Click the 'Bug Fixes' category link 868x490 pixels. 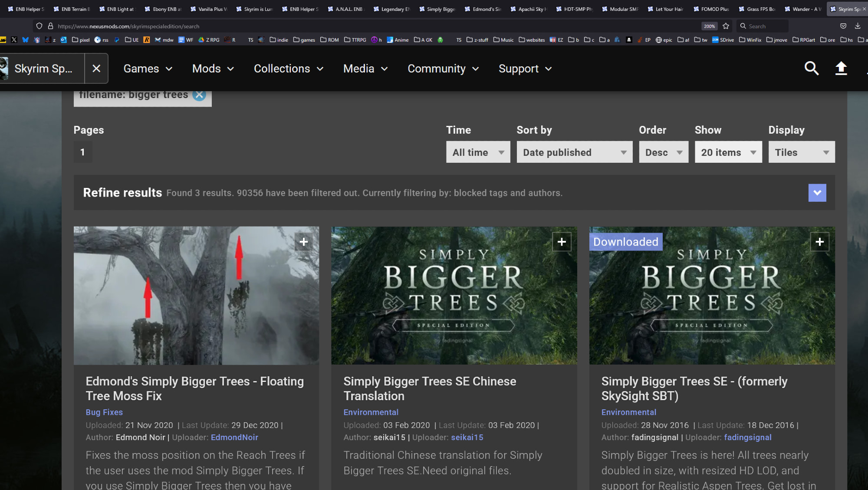coord(104,412)
